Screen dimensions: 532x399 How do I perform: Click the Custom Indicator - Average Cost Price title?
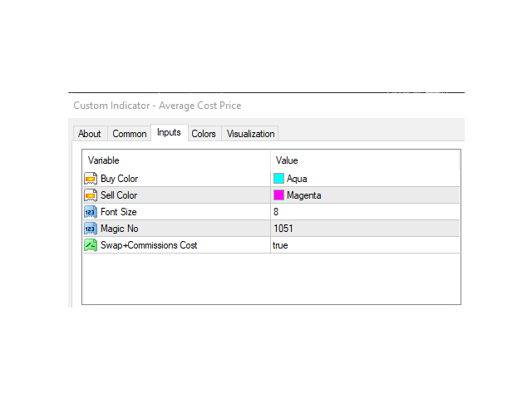point(157,106)
